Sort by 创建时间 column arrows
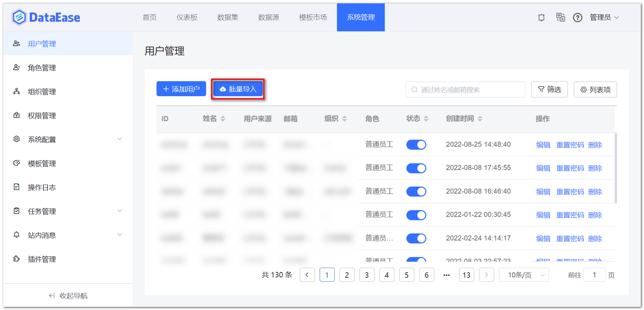The image size is (644, 310). pyautogui.click(x=480, y=118)
